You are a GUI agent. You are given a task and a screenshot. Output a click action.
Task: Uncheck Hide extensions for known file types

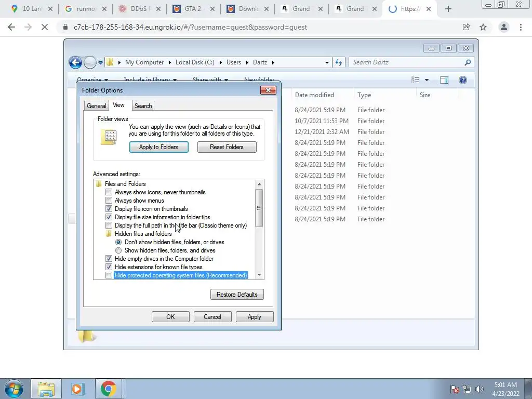click(x=109, y=267)
